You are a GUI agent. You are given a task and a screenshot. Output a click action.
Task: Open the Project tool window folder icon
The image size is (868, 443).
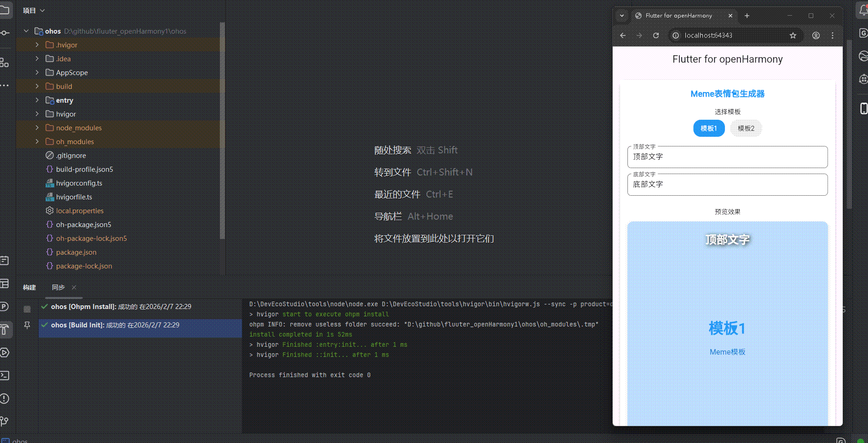tap(5, 10)
